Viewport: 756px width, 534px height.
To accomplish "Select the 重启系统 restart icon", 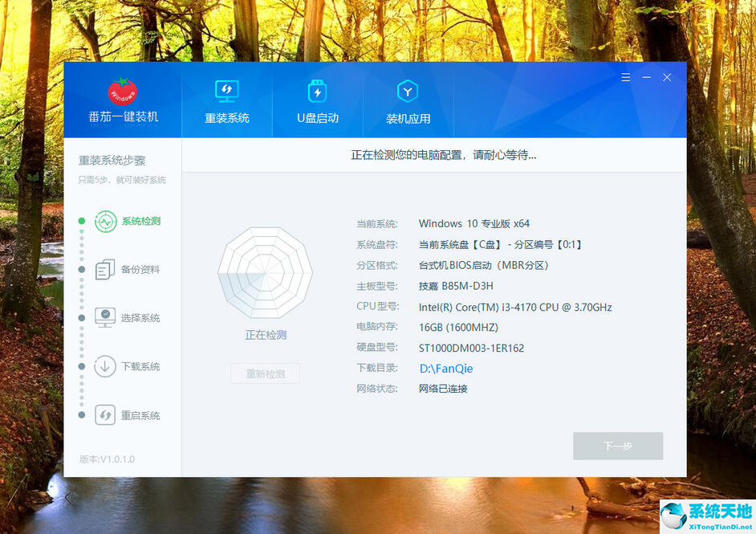I will (x=105, y=415).
